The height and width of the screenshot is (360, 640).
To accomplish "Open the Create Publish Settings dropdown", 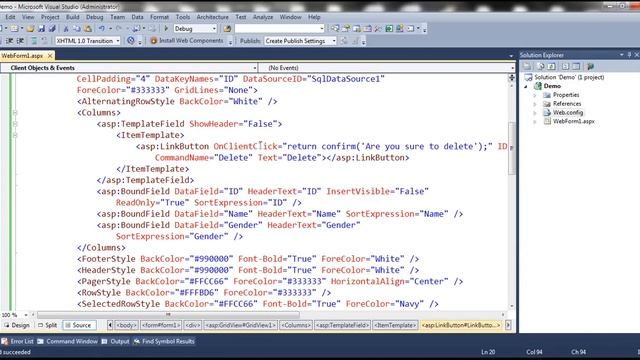I will point(334,41).
